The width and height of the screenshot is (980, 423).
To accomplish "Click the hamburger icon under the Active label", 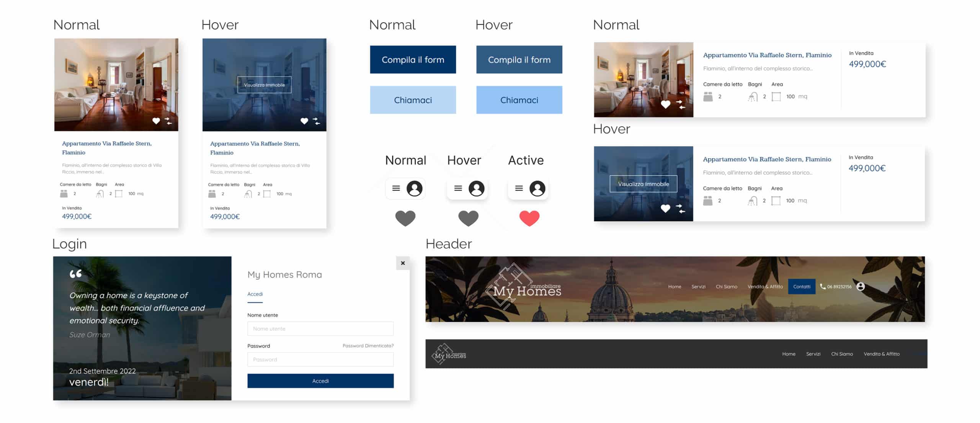I will pyautogui.click(x=519, y=188).
